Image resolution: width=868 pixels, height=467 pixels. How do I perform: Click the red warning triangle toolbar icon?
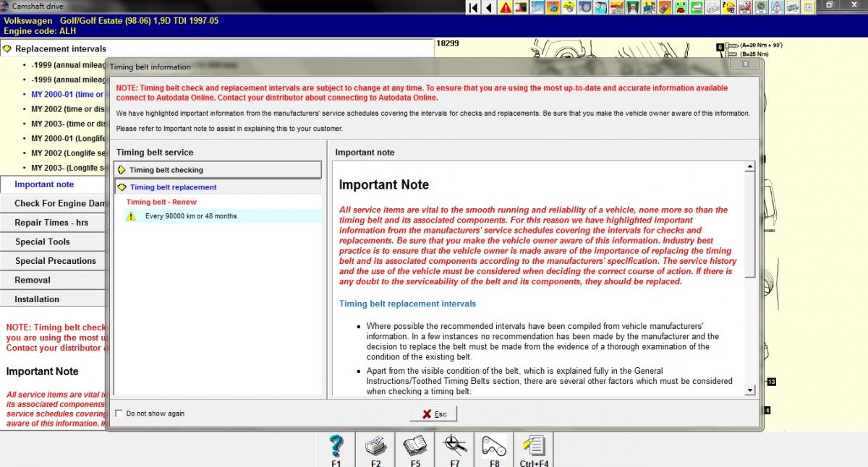505,7
